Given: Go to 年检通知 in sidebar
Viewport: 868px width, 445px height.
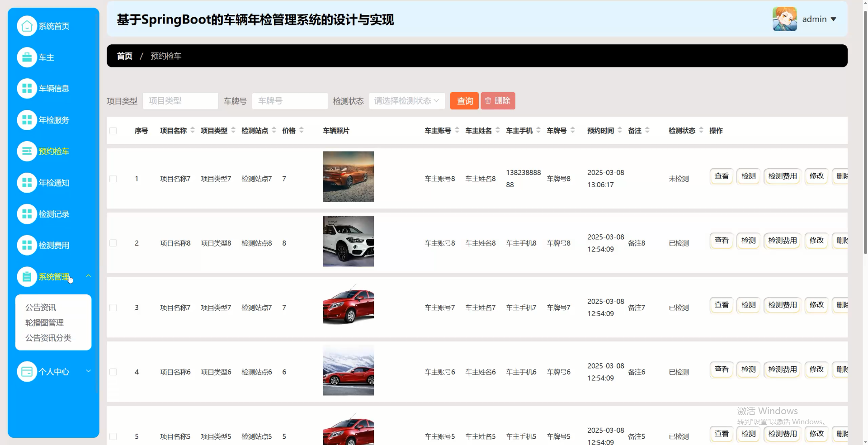Looking at the screenshot, I should pos(54,183).
